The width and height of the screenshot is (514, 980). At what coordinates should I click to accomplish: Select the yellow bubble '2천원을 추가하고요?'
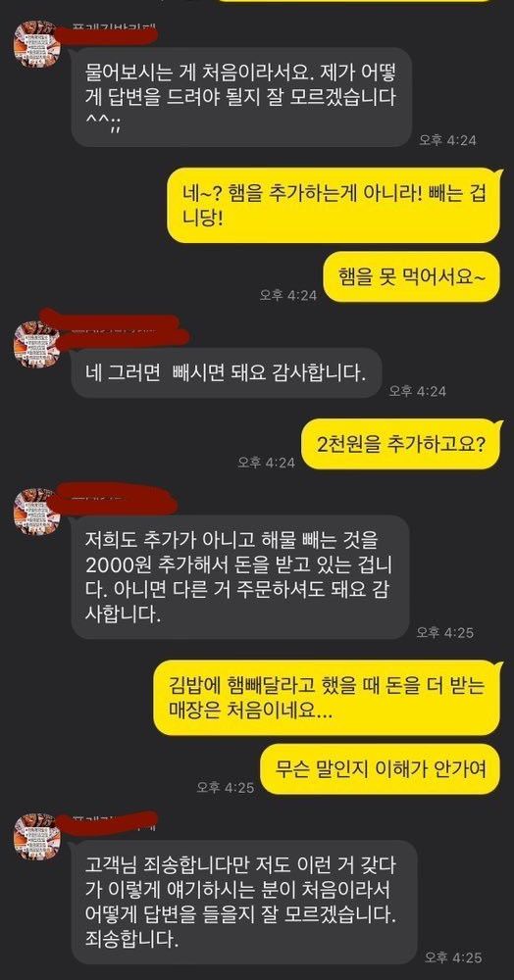[x=402, y=445]
